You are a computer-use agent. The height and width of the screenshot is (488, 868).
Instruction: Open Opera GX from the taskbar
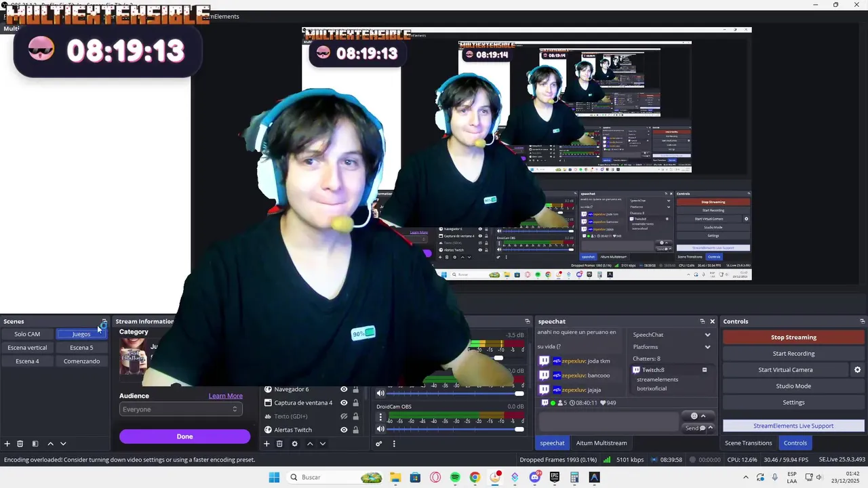click(435, 477)
